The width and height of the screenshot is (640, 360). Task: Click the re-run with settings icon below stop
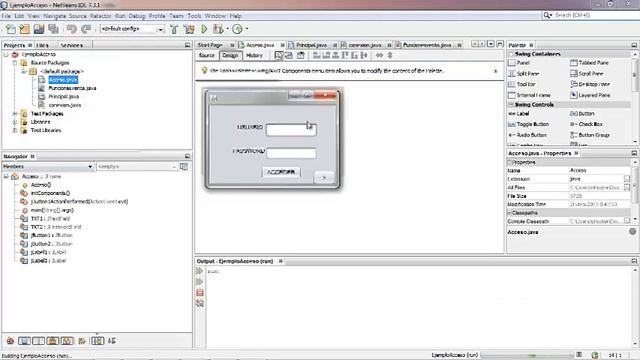pos(200,303)
